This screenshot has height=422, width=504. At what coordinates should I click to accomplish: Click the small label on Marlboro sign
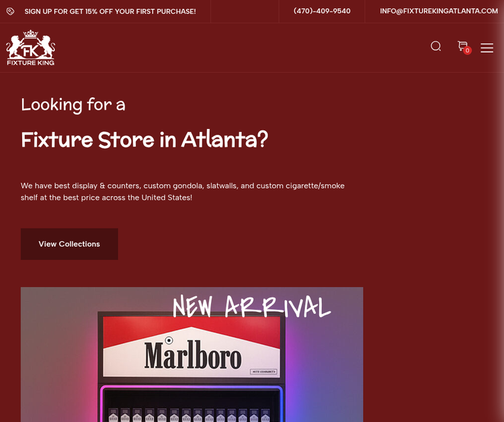coord(263,372)
